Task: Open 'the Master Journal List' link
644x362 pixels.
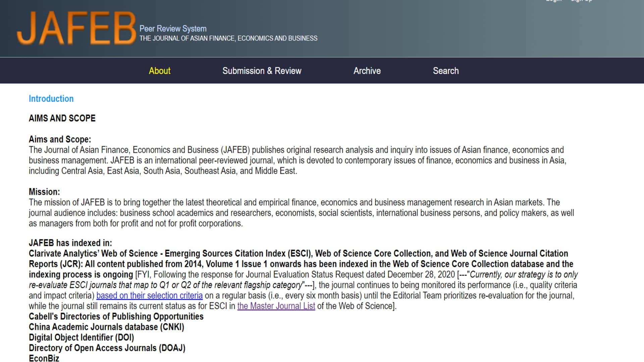Action: click(276, 306)
